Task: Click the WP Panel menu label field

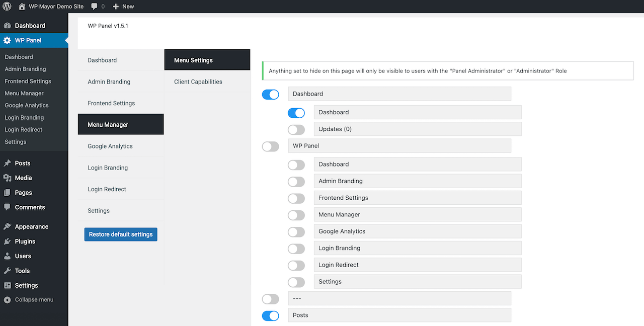Action: 399,145
